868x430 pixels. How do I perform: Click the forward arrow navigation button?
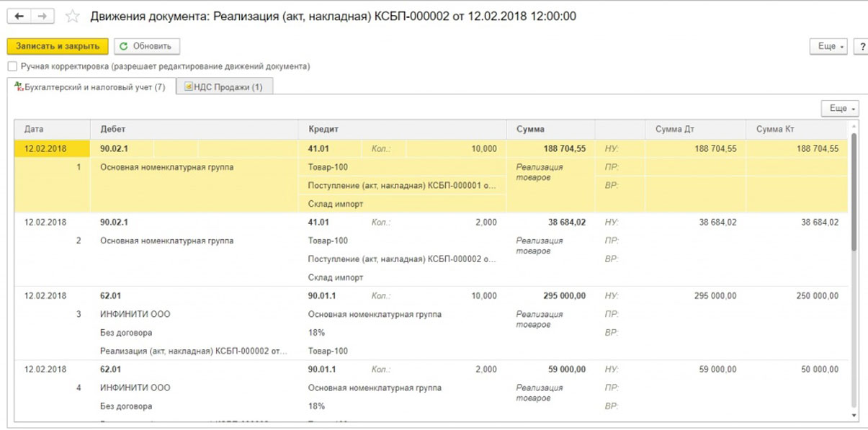click(42, 16)
